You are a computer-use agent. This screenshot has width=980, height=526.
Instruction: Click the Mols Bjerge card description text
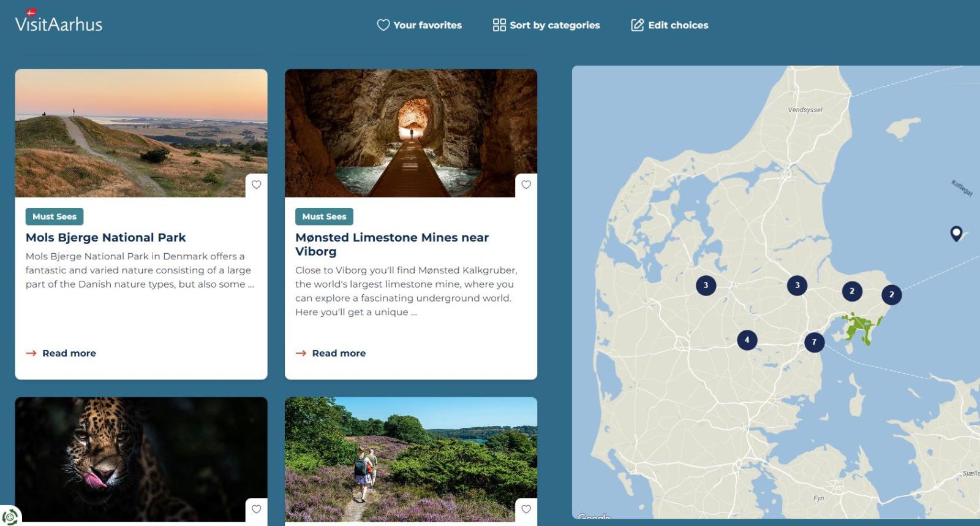pyautogui.click(x=140, y=270)
